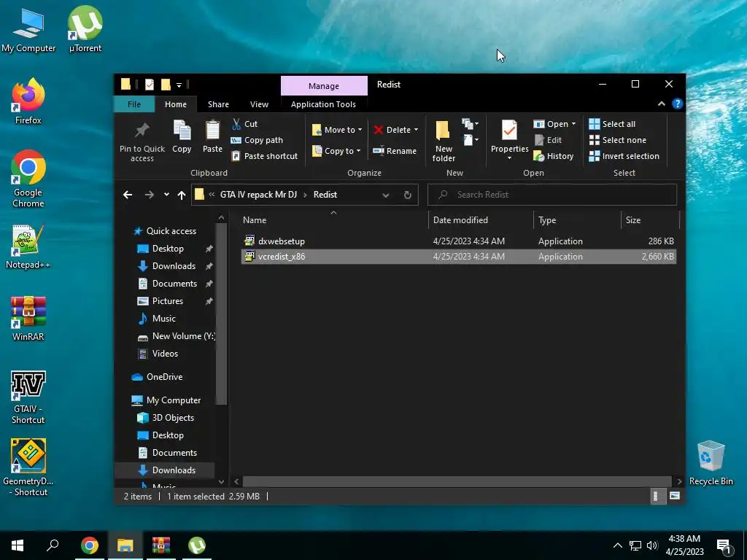Select the Recycle Bin desktop icon
The image size is (747, 560).
711,463
